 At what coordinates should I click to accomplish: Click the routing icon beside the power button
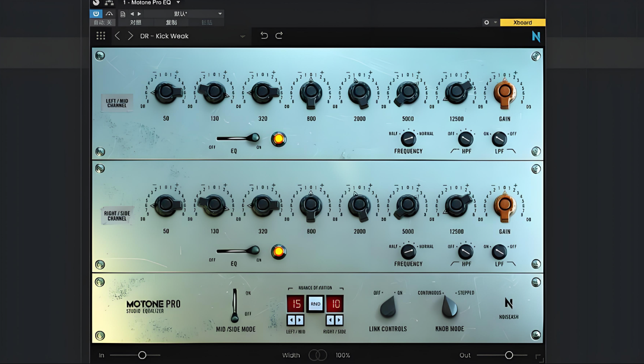109,13
